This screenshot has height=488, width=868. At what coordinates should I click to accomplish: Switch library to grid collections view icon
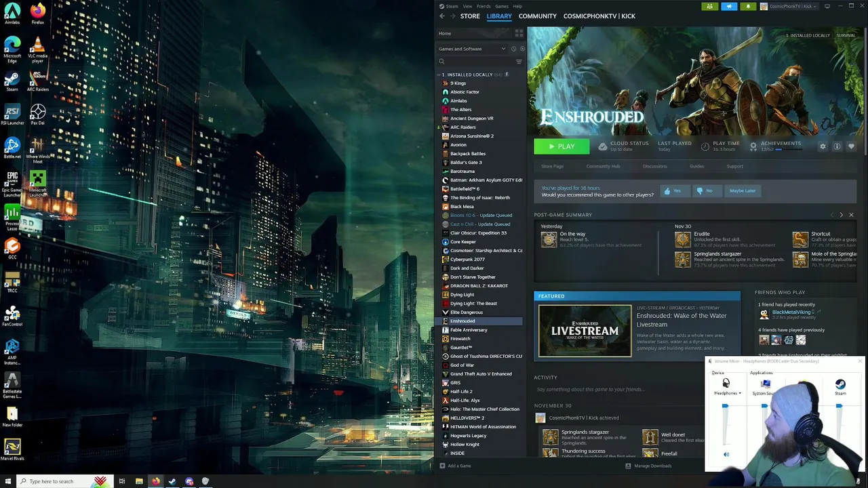(x=519, y=33)
